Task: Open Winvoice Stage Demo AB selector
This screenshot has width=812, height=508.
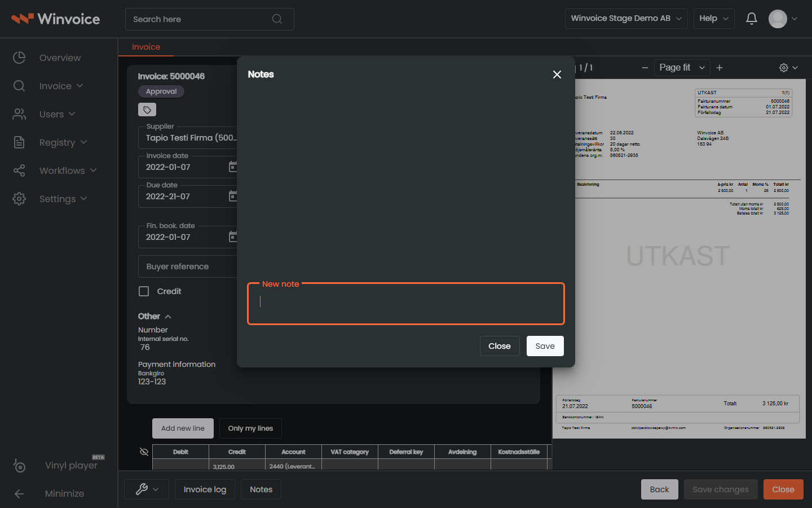Action: coord(626,19)
